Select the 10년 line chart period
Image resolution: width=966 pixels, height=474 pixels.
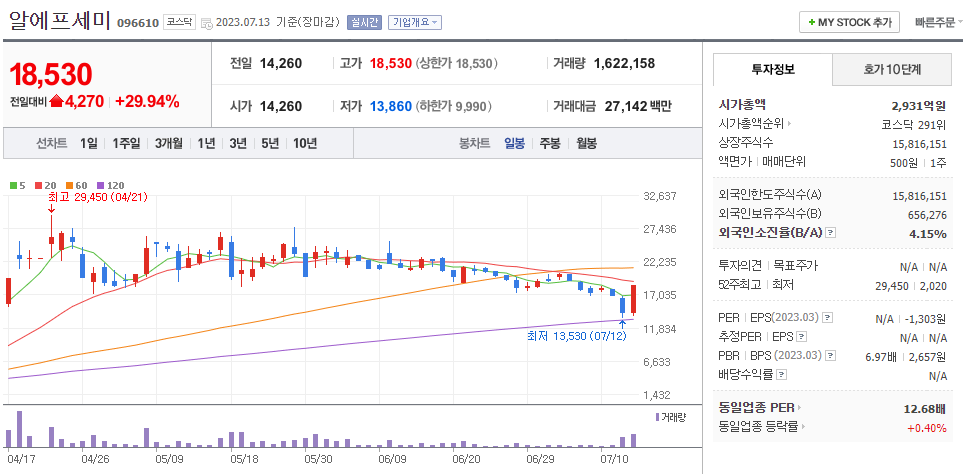tap(305, 144)
